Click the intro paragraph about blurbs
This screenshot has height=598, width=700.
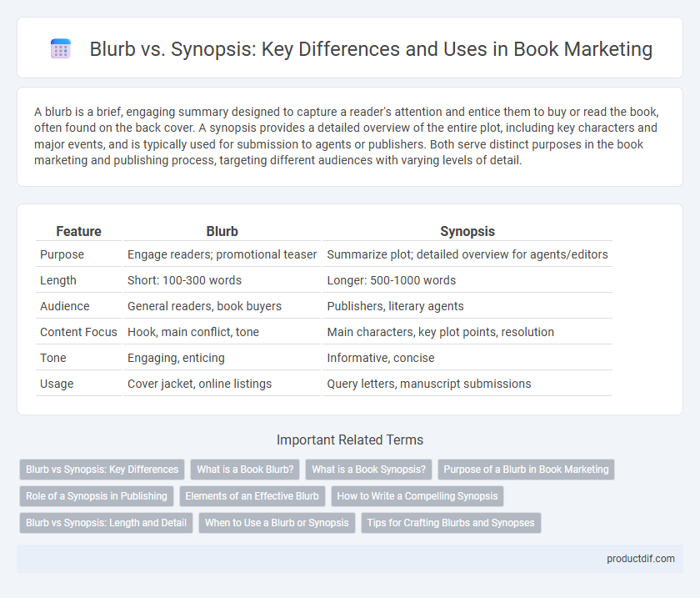(347, 136)
